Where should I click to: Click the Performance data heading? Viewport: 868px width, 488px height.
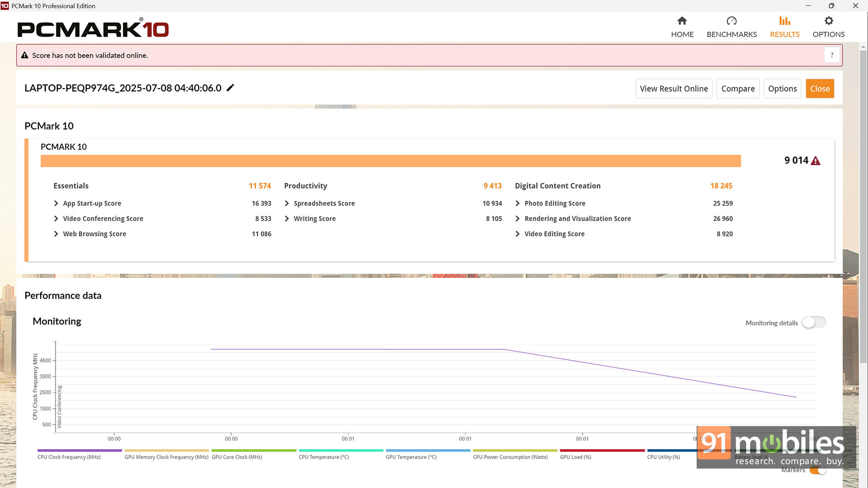point(63,296)
